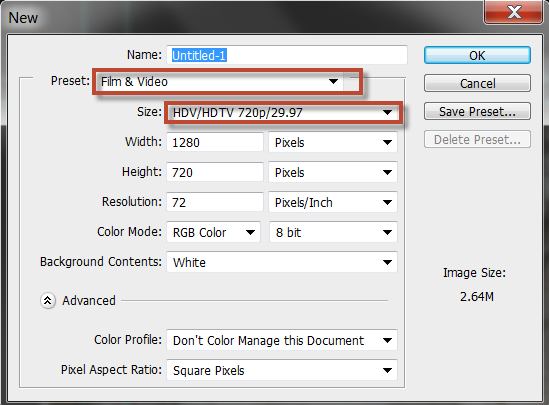
Task: Click the Save Preset... button
Action: pos(477,111)
